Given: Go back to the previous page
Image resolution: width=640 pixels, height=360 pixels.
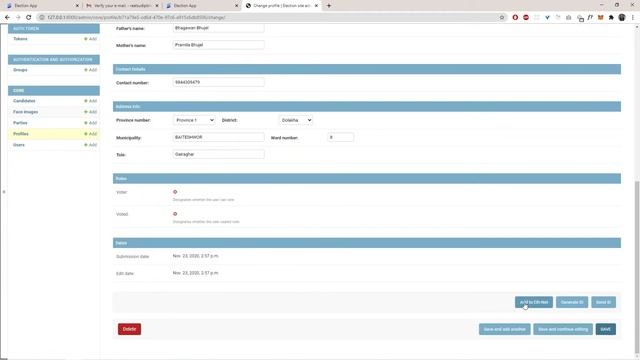Looking at the screenshot, I should (7, 17).
